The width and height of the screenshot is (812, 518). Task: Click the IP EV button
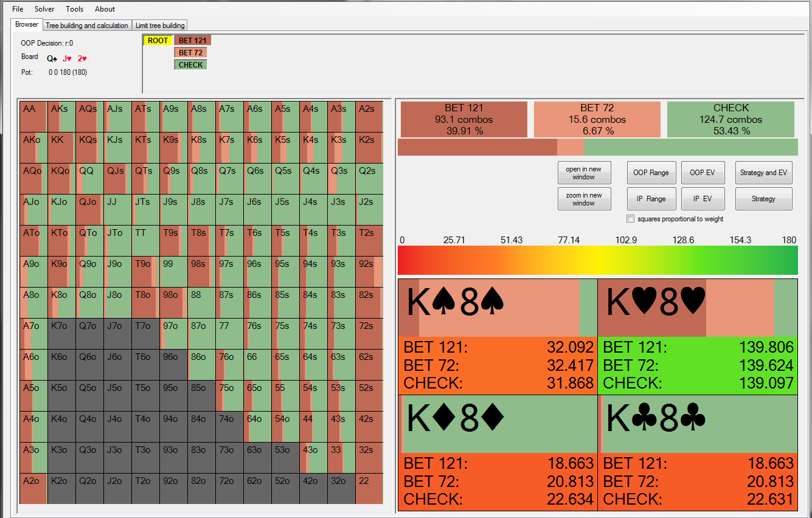[703, 199]
